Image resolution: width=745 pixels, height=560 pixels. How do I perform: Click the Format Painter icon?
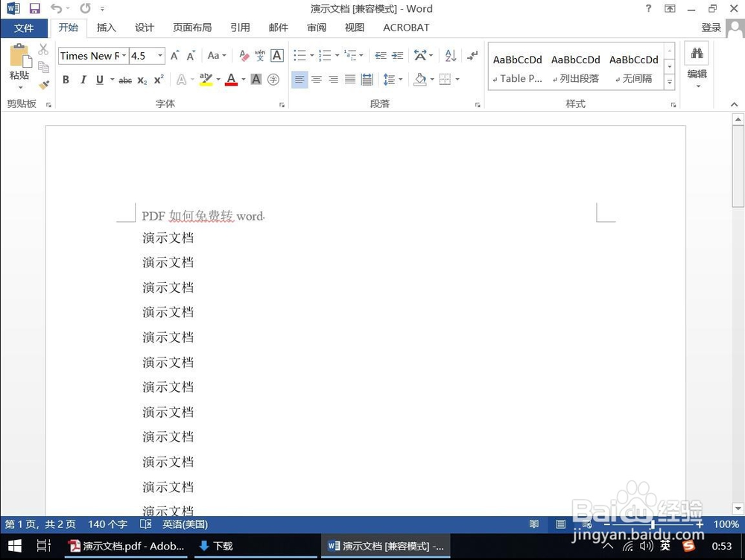coord(43,84)
